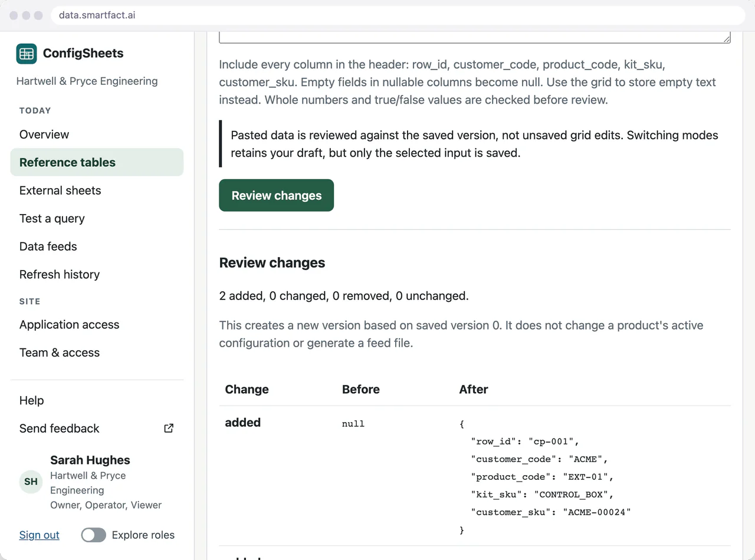Click the '2 added, 0 changed' summary line
Screen dimensions: 755x560
coord(344,296)
